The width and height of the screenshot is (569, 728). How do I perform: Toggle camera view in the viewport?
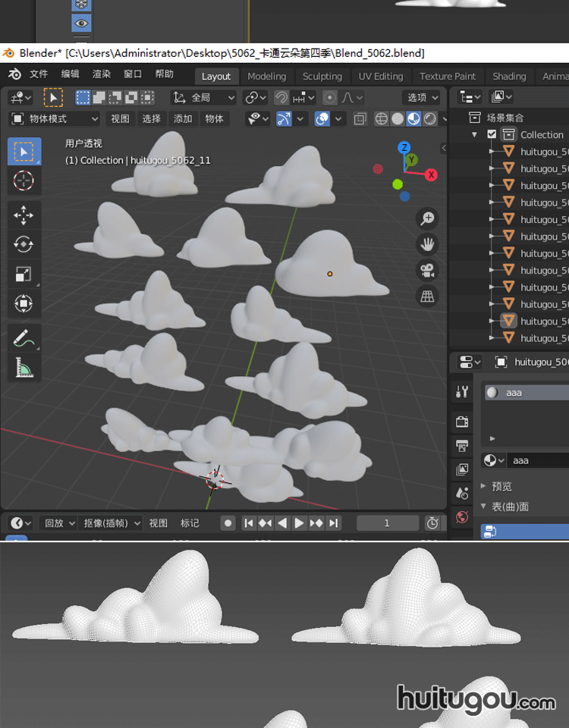point(428,270)
